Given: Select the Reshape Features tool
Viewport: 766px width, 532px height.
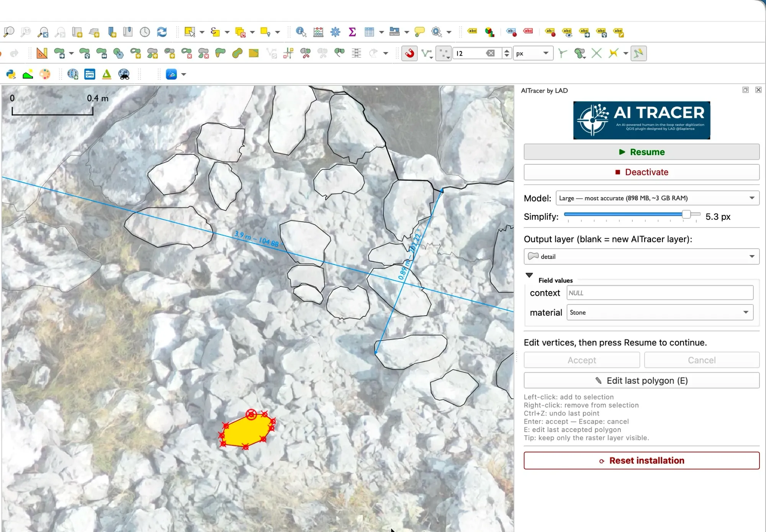Looking at the screenshot, I should click(x=221, y=53).
